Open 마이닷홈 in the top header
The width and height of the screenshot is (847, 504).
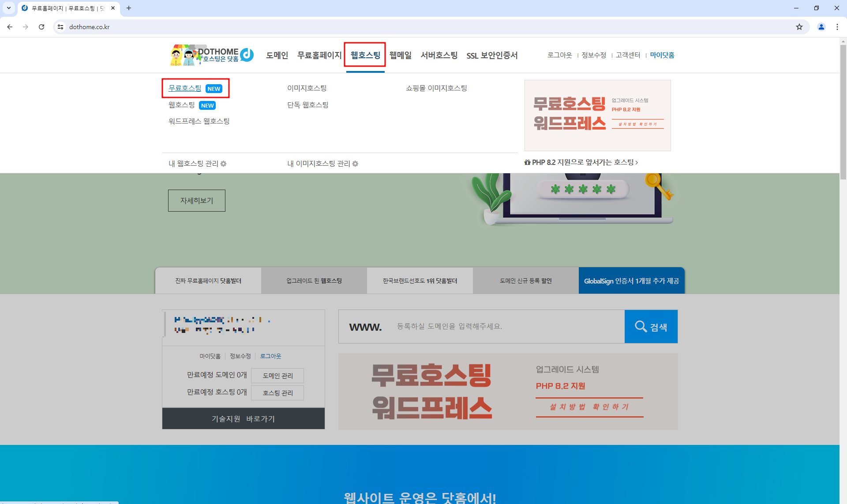coord(662,55)
